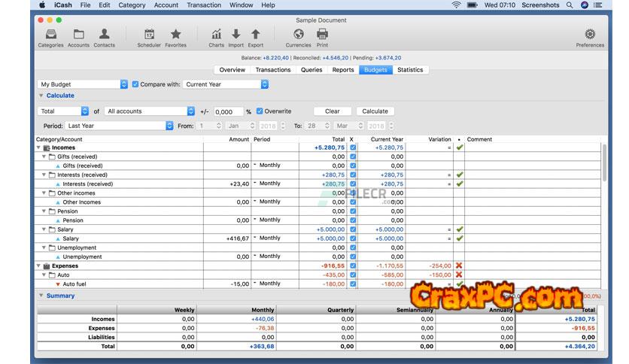Screen dimensions: 629x364
Task: Toggle the Overwrite checkbox
Action: pos(260,111)
